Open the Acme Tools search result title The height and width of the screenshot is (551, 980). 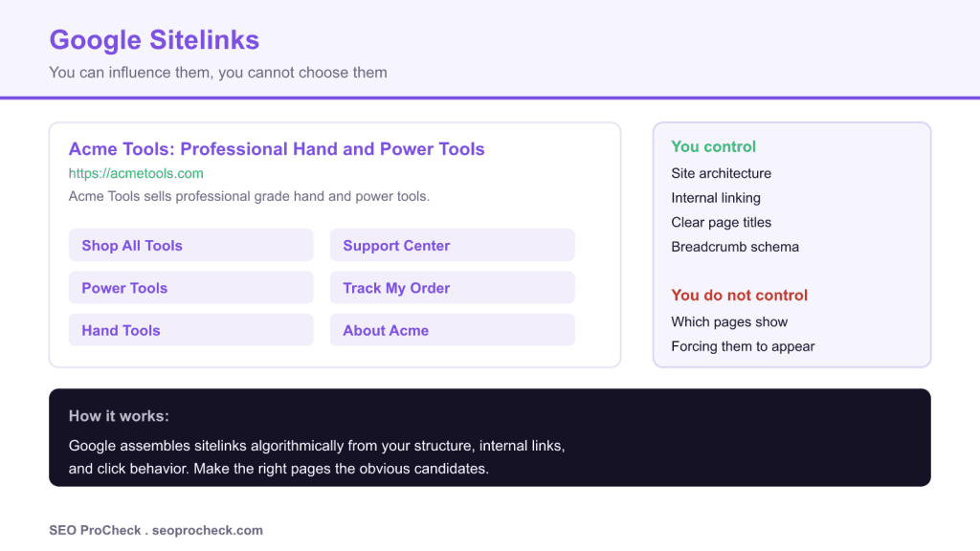(277, 148)
